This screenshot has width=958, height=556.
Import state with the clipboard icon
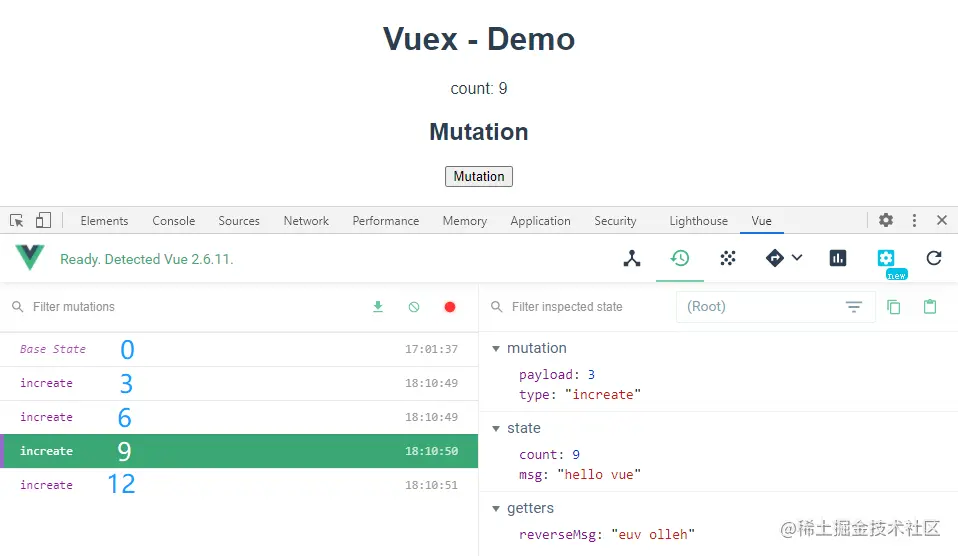930,307
